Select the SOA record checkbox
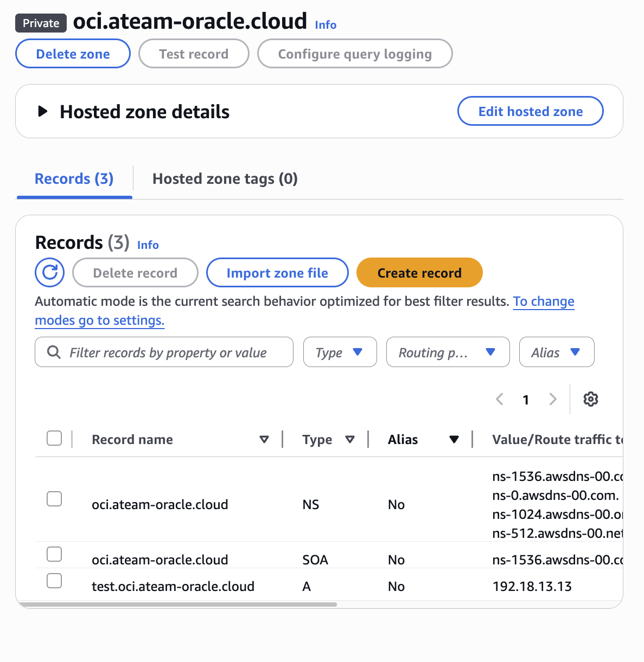The width and height of the screenshot is (644, 662). pos(54,554)
